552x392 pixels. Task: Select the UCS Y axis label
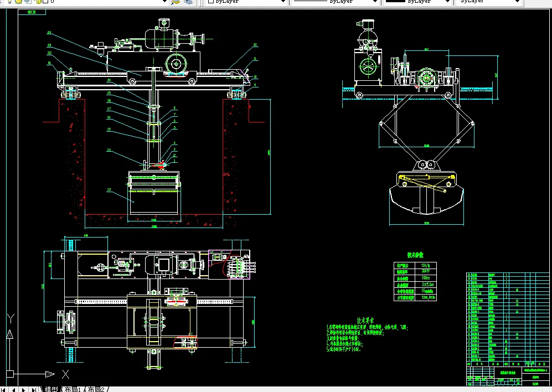(x=11, y=319)
